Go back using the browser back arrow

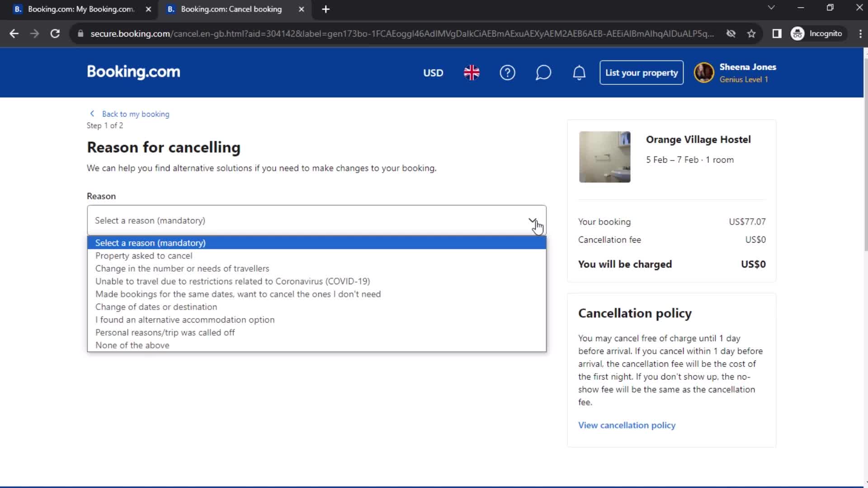[x=14, y=33]
